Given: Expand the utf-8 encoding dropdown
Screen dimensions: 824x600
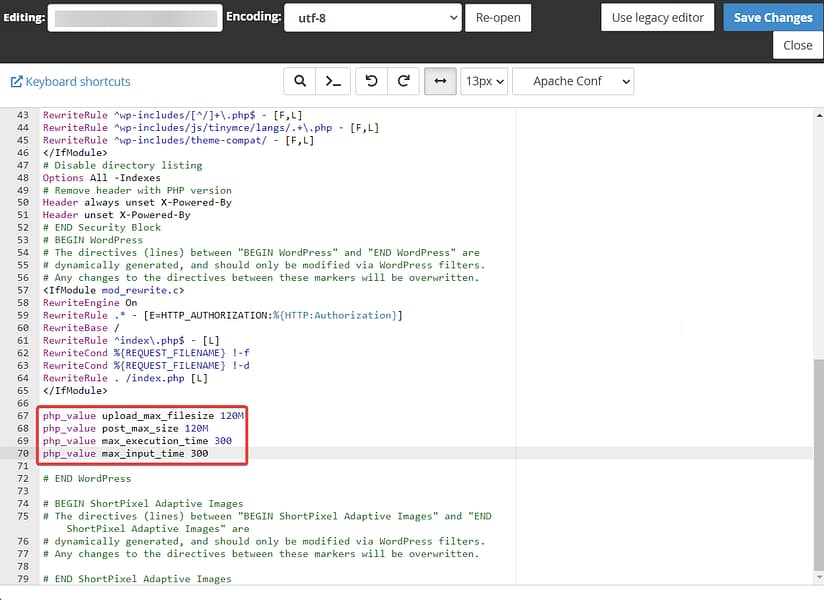Looking at the screenshot, I should (x=373, y=18).
